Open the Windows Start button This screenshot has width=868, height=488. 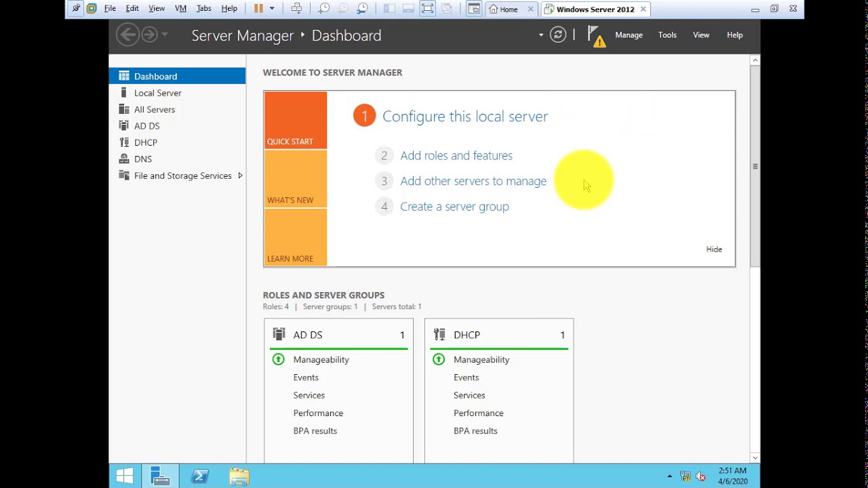(x=125, y=476)
